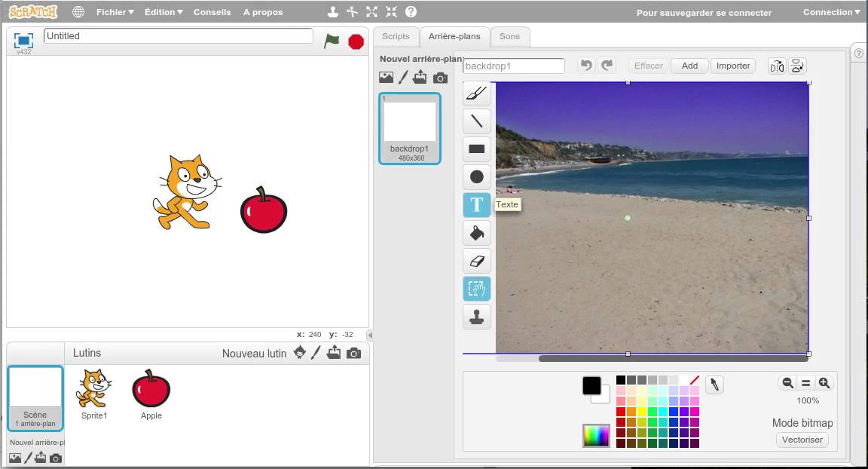Select the Stamp duplicate tool

coord(477,317)
